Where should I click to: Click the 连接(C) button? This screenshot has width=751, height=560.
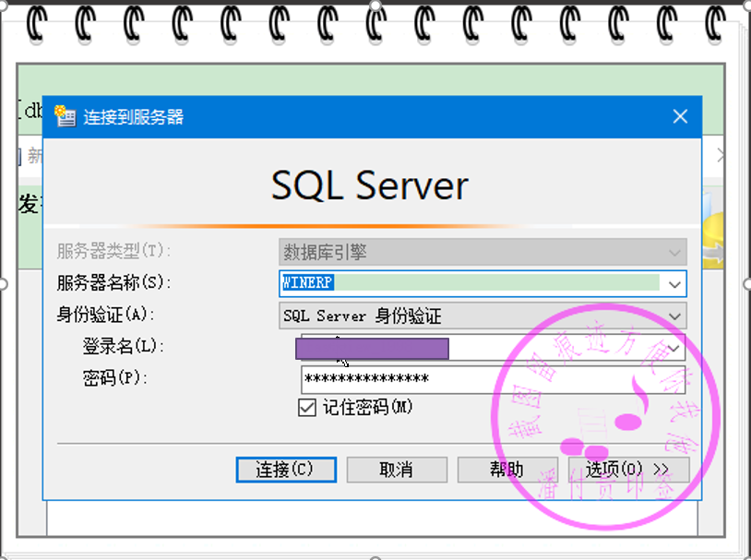click(286, 470)
